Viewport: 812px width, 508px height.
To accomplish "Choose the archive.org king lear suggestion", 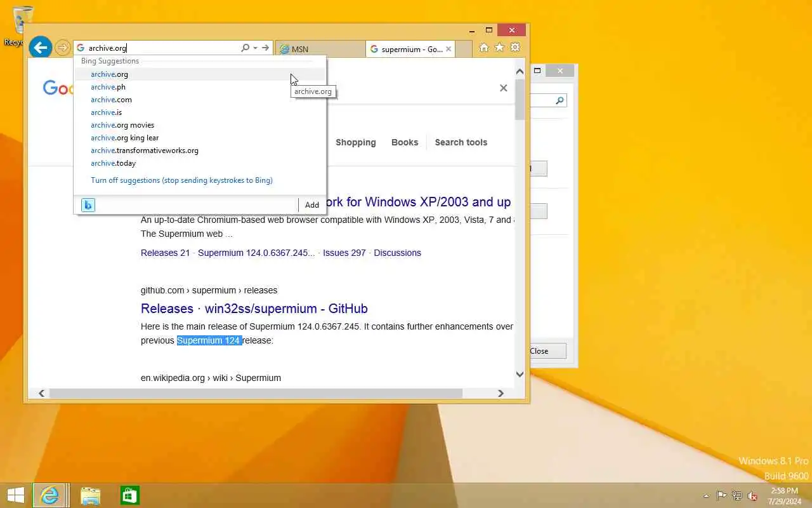I will pos(200,138).
